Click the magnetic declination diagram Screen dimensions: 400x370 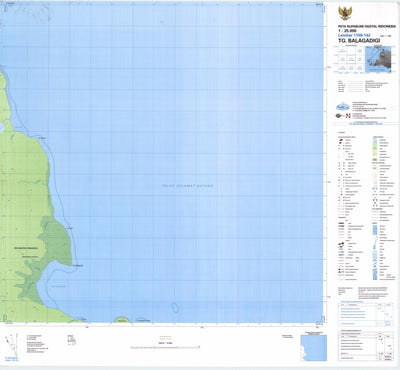[x=12, y=345]
